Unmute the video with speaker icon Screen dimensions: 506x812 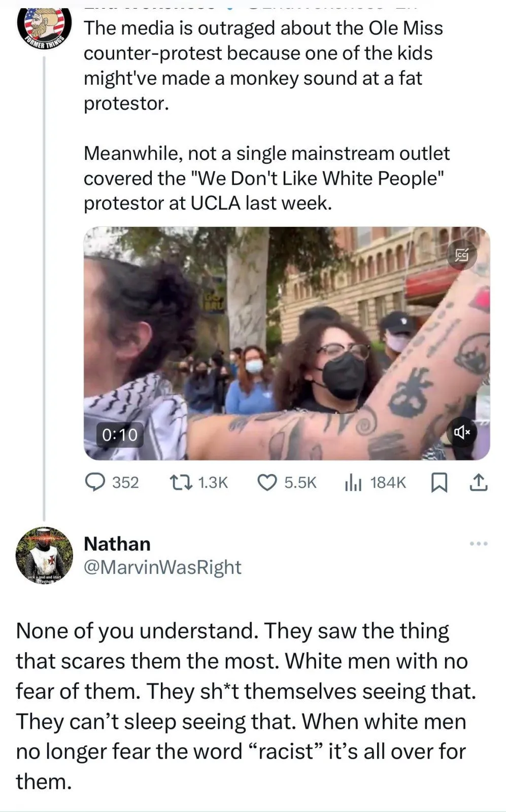point(462,432)
